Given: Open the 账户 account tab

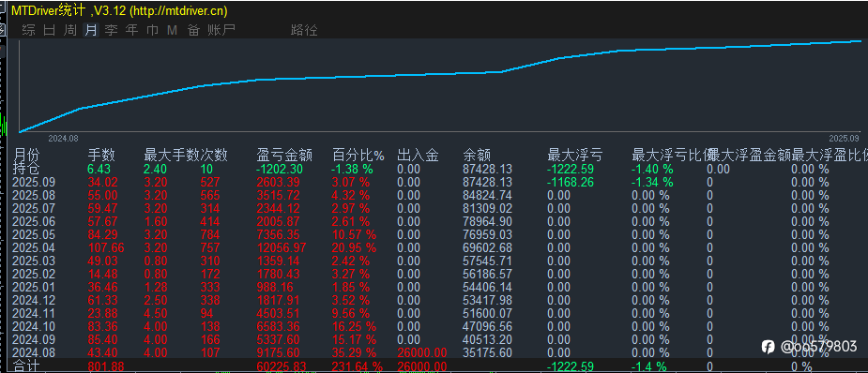Looking at the screenshot, I should click(221, 30).
